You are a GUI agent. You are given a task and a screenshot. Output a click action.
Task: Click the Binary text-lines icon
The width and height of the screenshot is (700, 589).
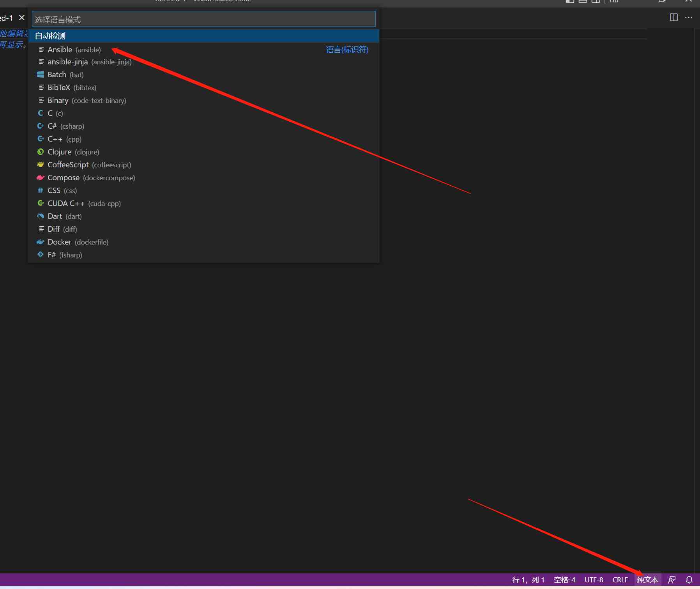click(x=41, y=100)
